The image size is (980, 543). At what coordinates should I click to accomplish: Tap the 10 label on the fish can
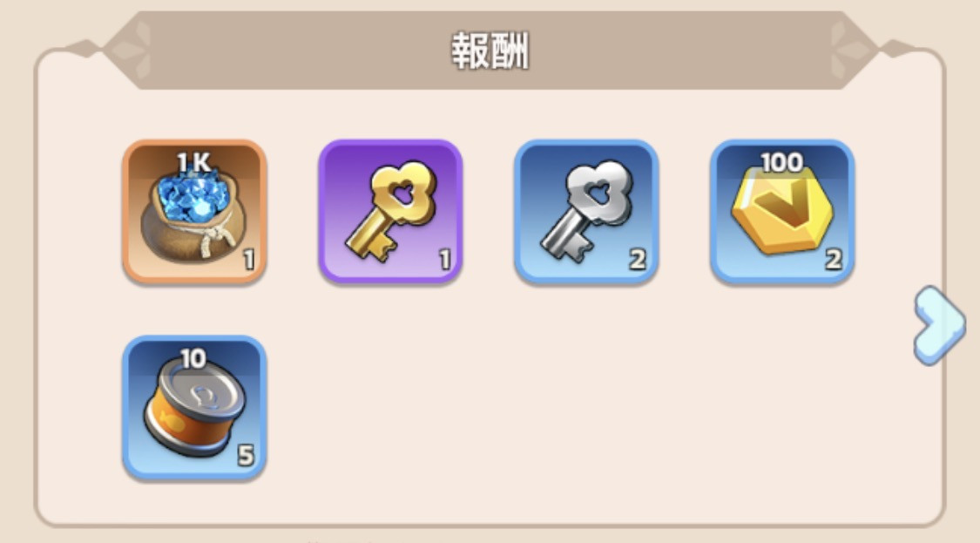[x=193, y=358]
